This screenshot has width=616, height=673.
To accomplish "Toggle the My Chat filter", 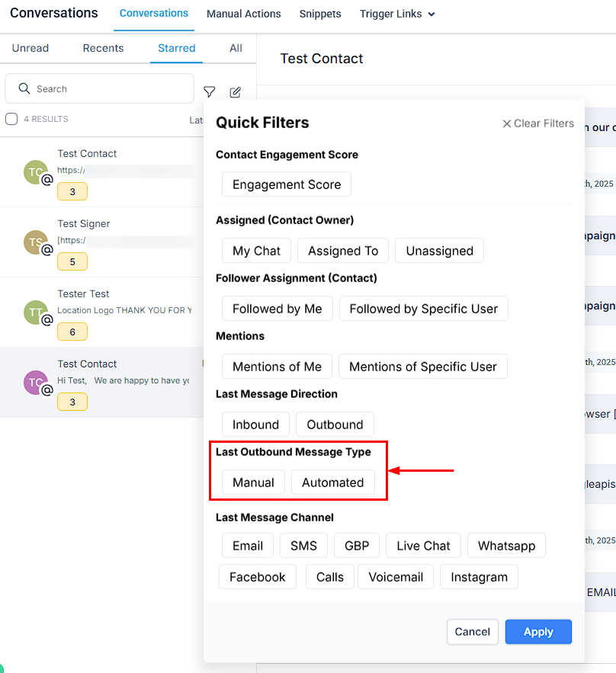I will coord(256,251).
